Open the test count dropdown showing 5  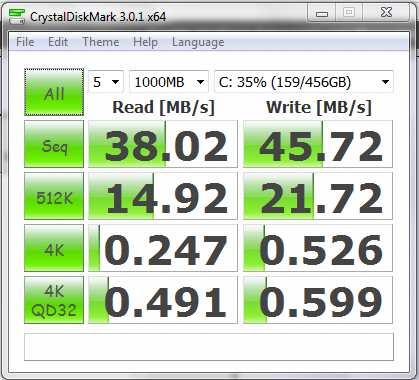point(106,82)
